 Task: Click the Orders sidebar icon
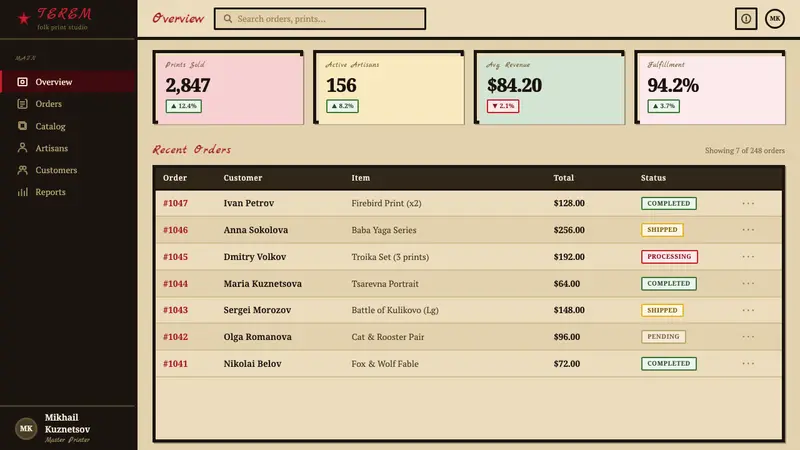(22, 104)
